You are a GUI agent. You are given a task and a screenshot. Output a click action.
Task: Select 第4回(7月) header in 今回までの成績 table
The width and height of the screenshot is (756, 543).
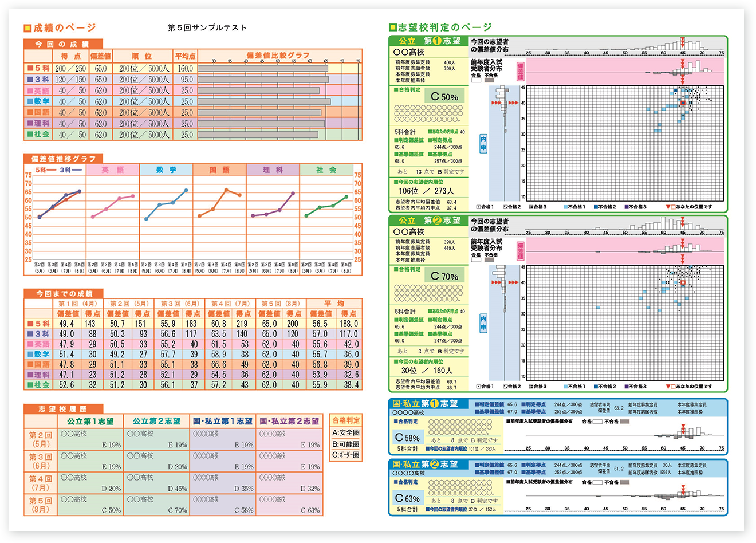229,304
